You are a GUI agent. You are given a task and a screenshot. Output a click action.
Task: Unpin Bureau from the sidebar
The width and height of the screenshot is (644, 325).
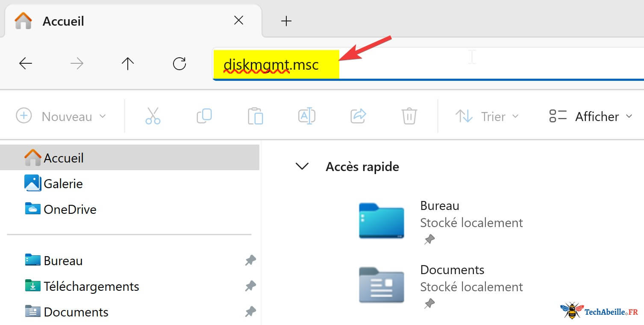[250, 260]
